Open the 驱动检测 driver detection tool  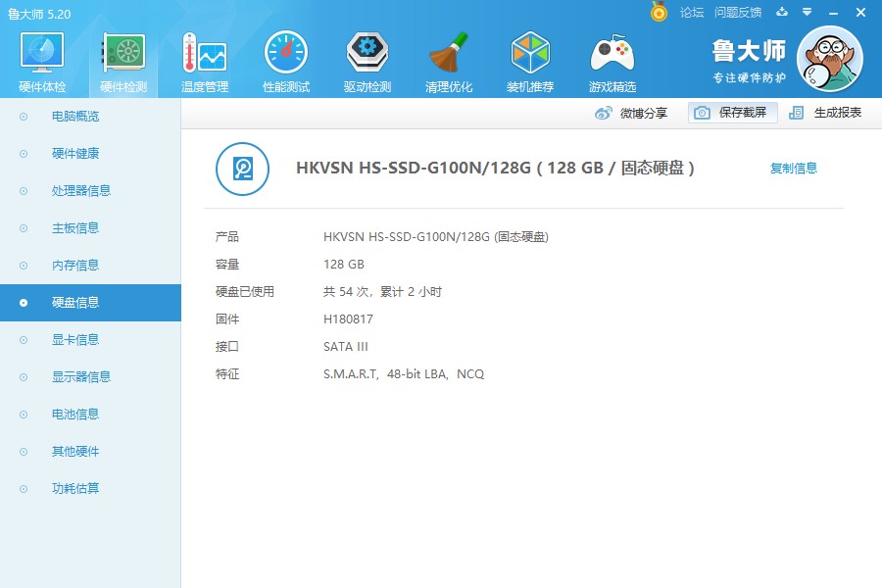point(367,59)
